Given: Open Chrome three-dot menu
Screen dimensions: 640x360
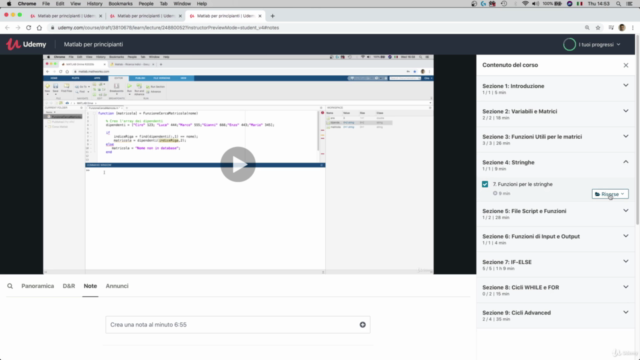Looking at the screenshot, I should coord(633,28).
